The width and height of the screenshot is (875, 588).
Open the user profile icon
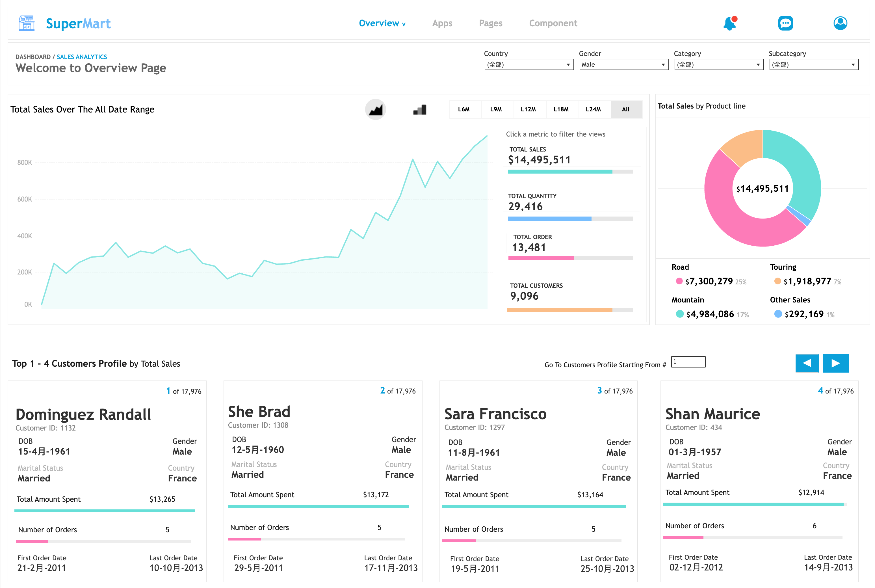click(x=840, y=23)
